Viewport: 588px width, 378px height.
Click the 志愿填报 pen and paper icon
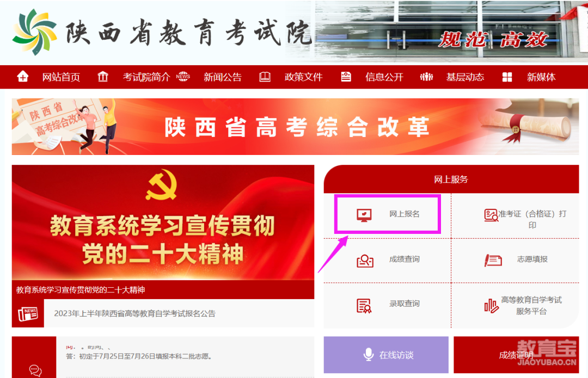[493, 261]
